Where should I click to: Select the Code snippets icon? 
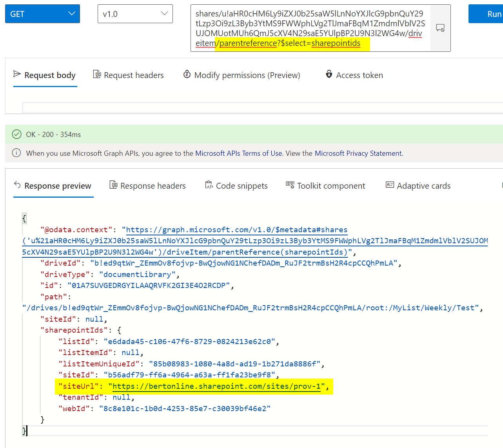[208, 185]
